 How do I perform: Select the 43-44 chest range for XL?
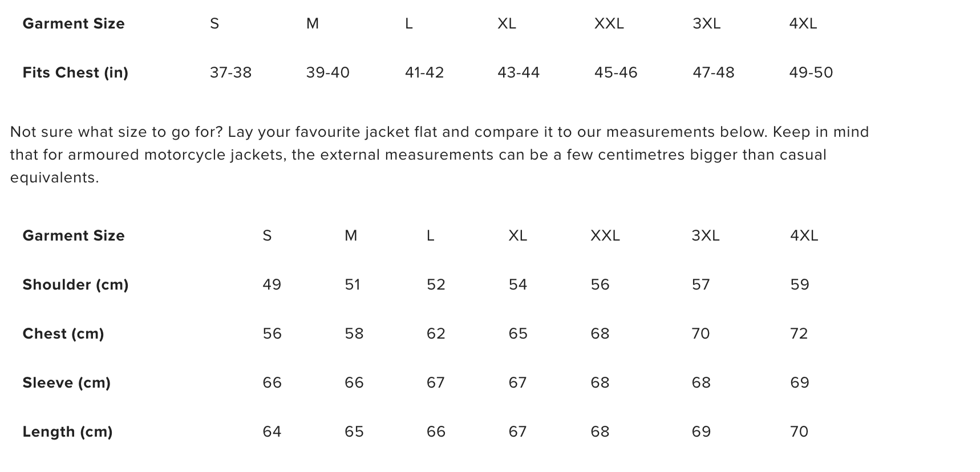click(519, 72)
